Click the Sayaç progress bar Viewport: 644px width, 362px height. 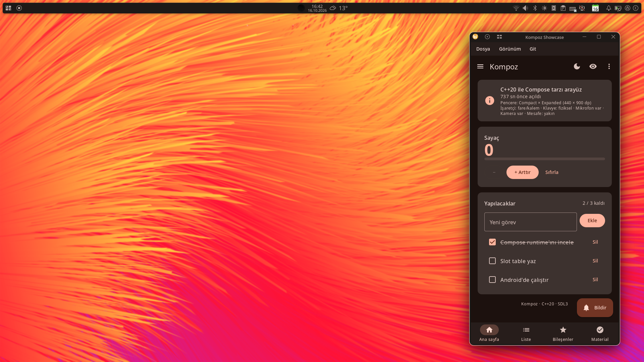click(x=545, y=159)
